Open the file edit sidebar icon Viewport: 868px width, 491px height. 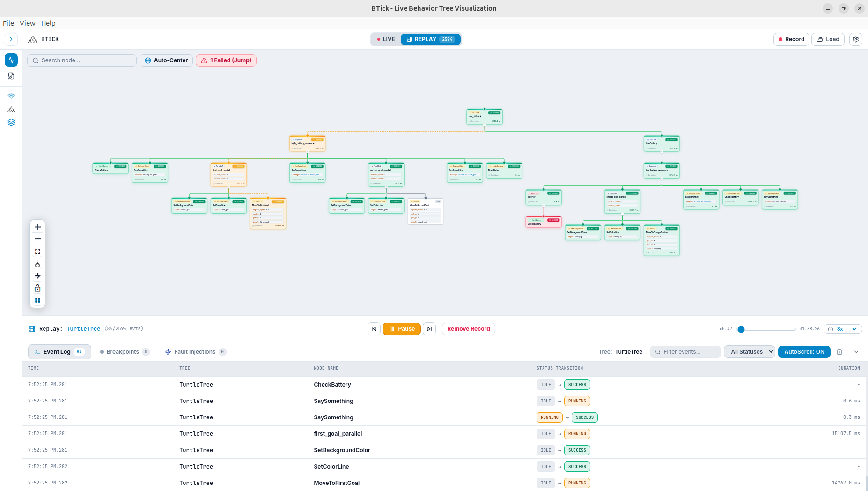click(x=11, y=76)
